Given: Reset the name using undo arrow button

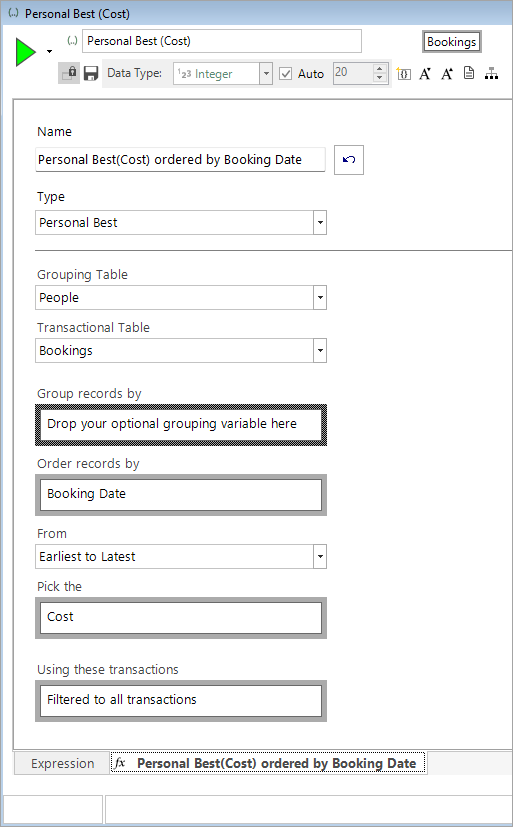Looking at the screenshot, I should point(349,160).
